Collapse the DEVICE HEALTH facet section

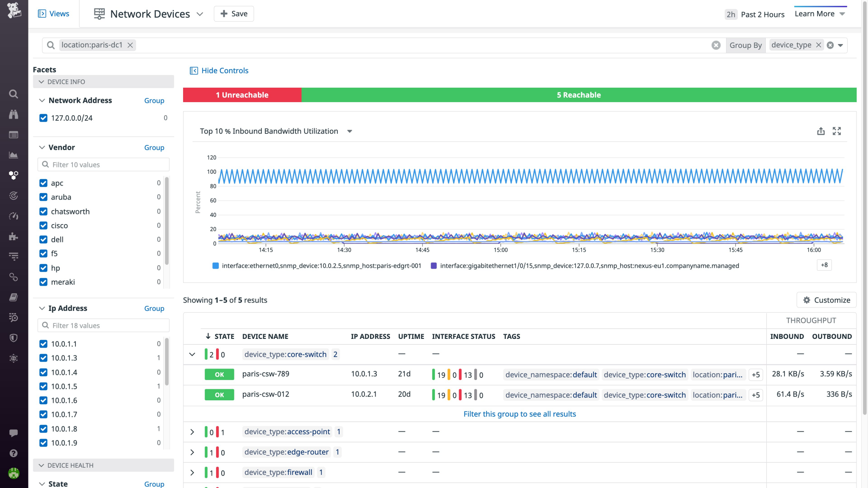click(x=42, y=465)
